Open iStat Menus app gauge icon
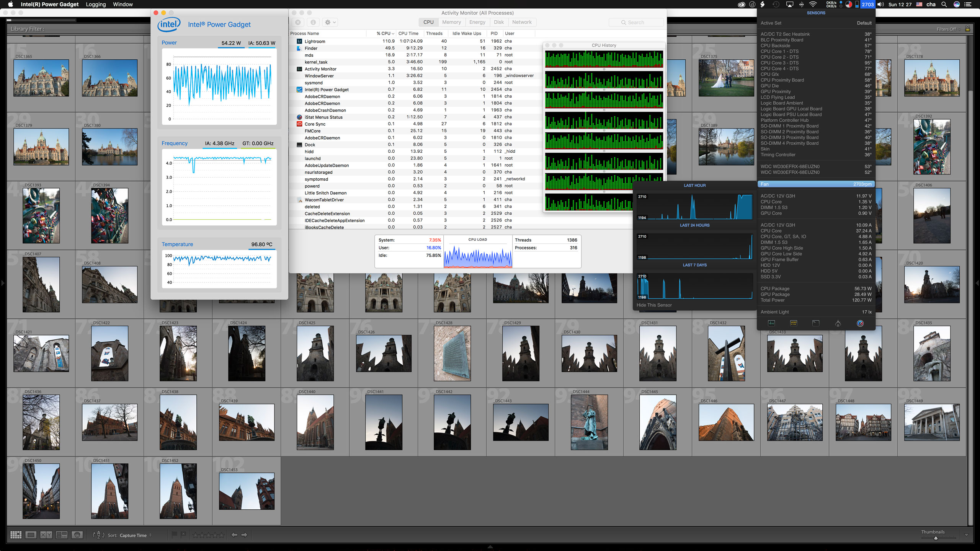The image size is (980, 551). (860, 323)
